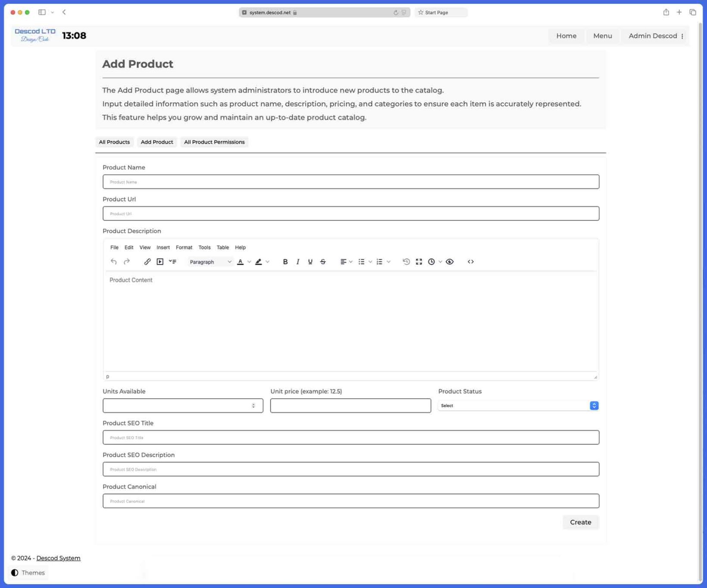This screenshot has width=707, height=588.
Task: Show the tab overview icon
Action: tap(693, 12)
